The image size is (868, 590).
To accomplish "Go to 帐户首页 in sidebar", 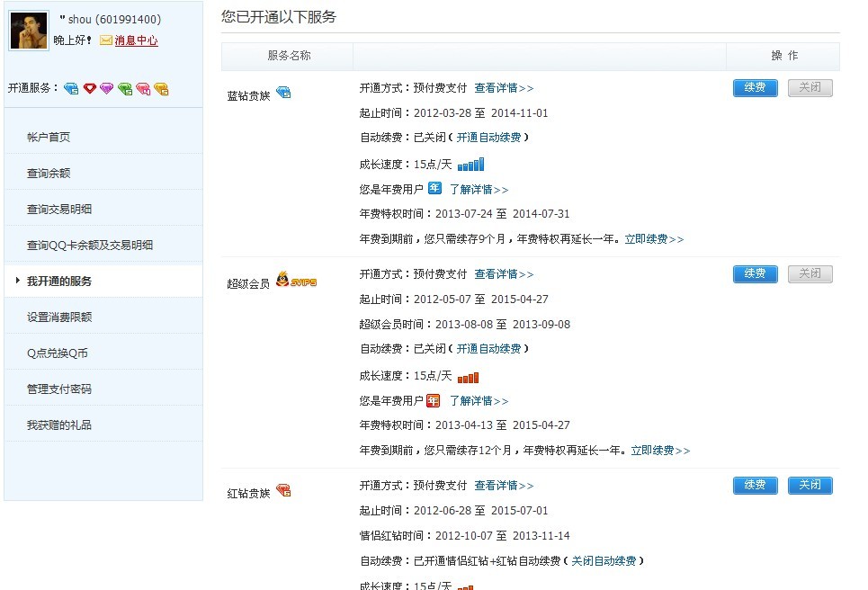I will pos(49,138).
